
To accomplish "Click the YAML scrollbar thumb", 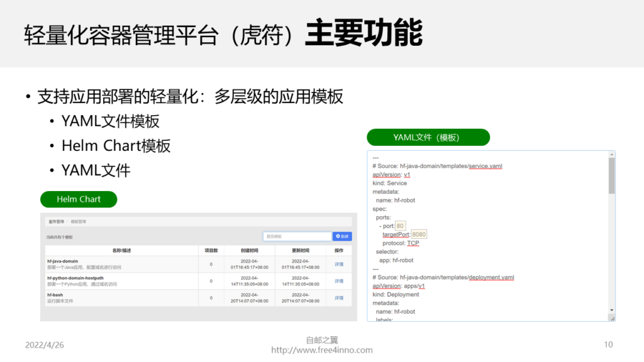I will click(x=612, y=176).
